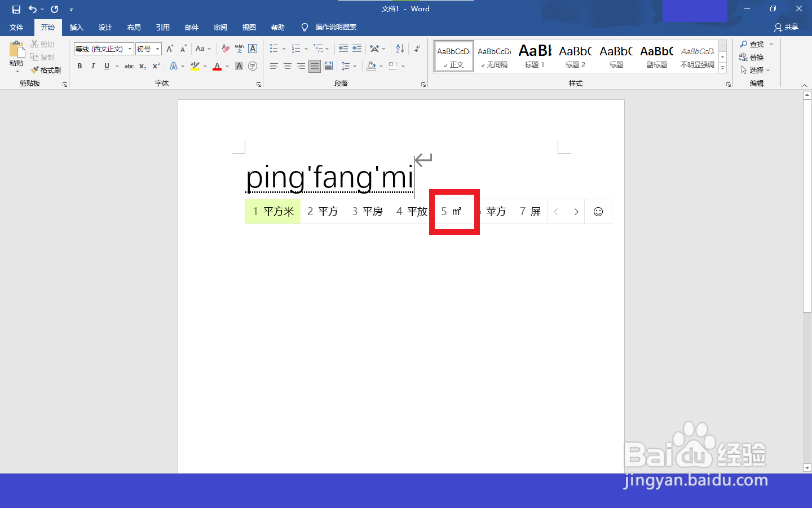812x508 pixels.
Task: Switch to the 布局 ribbon tab
Action: 134,27
